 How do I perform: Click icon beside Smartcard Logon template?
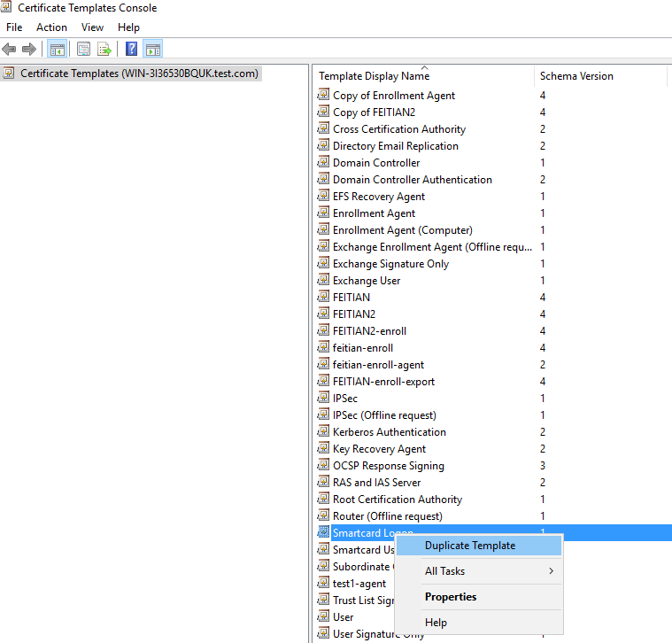point(323,532)
